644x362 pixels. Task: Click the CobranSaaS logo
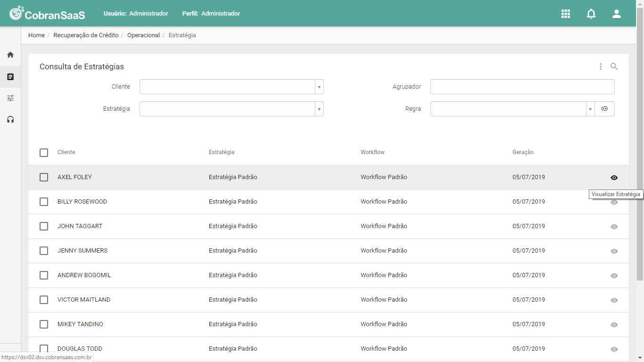tap(47, 13)
